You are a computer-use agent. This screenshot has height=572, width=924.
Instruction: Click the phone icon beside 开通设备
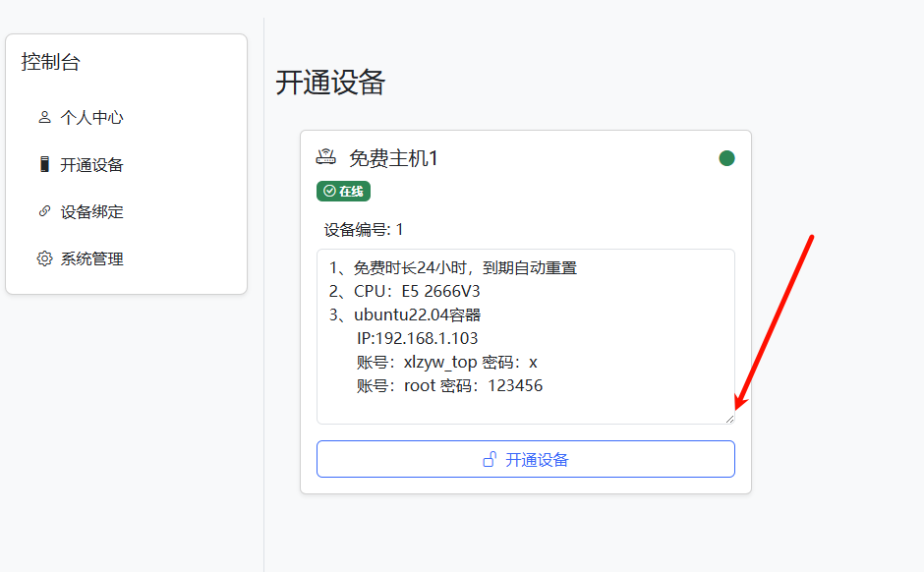(x=44, y=164)
